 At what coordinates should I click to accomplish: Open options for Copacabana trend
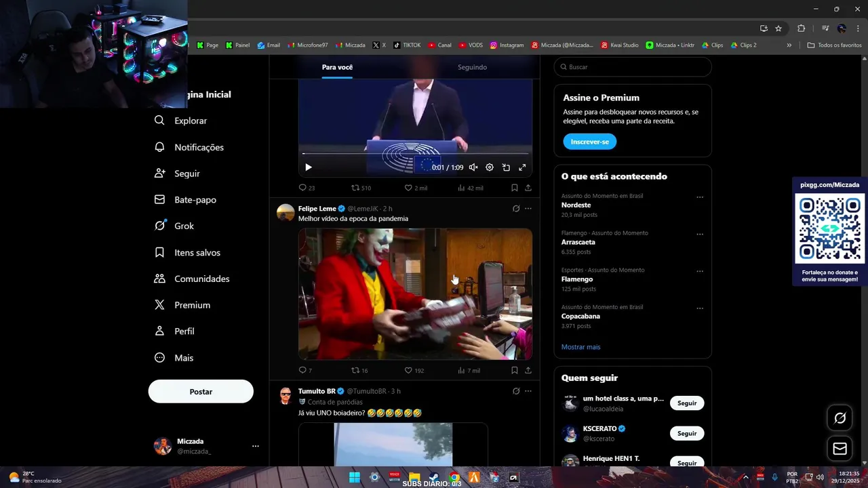[x=700, y=308]
